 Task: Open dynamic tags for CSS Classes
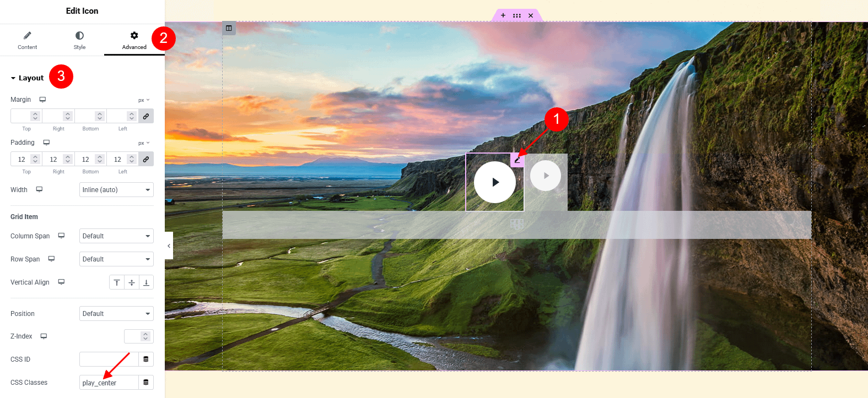coord(146,383)
